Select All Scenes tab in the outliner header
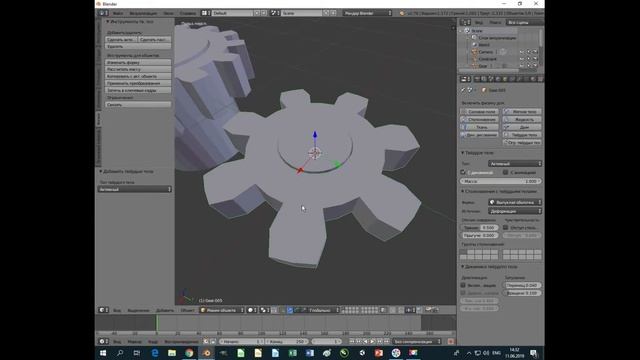Viewport: 640px width, 360px height. pyautogui.click(x=524, y=22)
